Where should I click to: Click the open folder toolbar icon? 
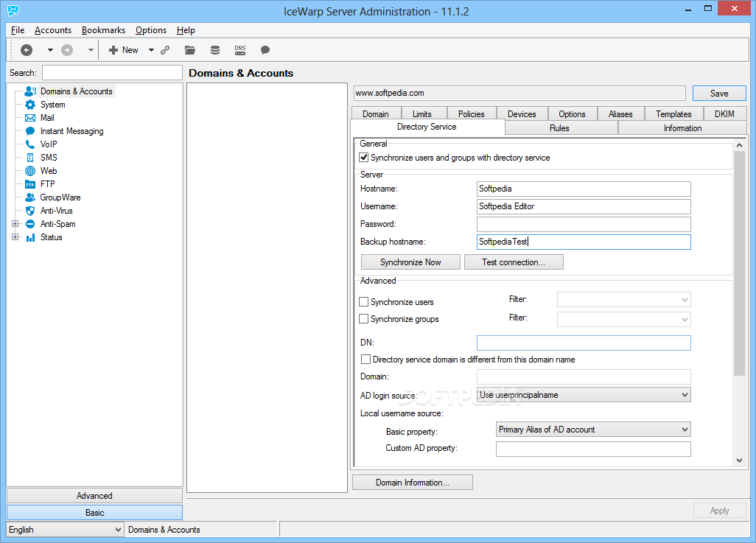190,49
